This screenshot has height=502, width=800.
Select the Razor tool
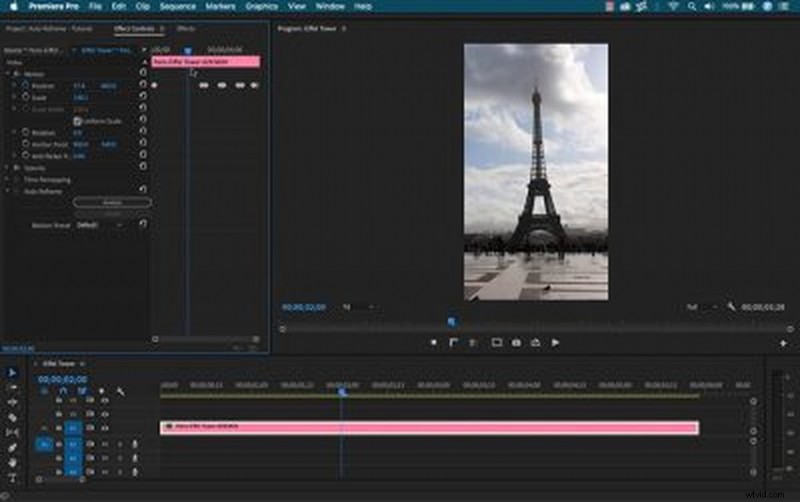tap(12, 417)
